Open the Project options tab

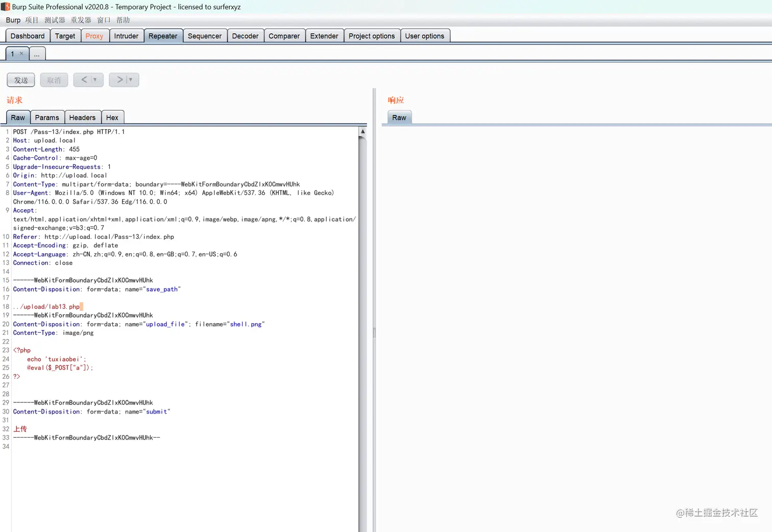click(372, 36)
